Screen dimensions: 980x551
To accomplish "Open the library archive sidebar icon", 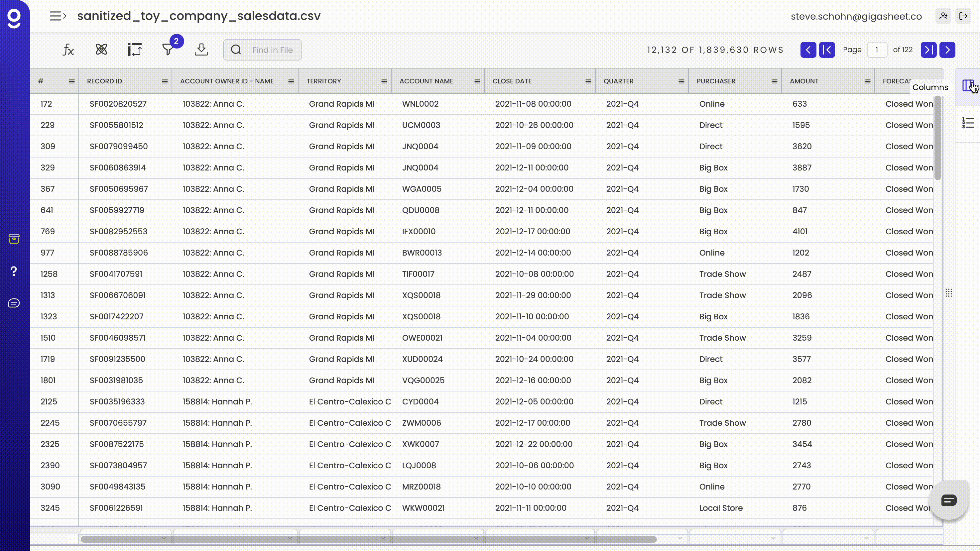I will (14, 239).
